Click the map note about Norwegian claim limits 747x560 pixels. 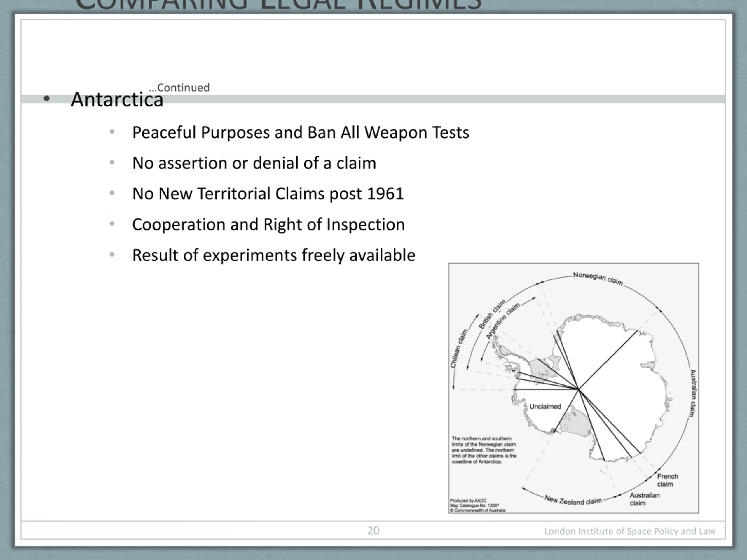tap(484, 450)
